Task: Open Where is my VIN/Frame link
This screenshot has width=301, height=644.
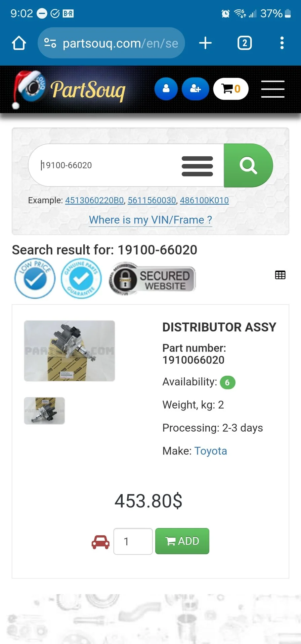Action: [x=150, y=220]
